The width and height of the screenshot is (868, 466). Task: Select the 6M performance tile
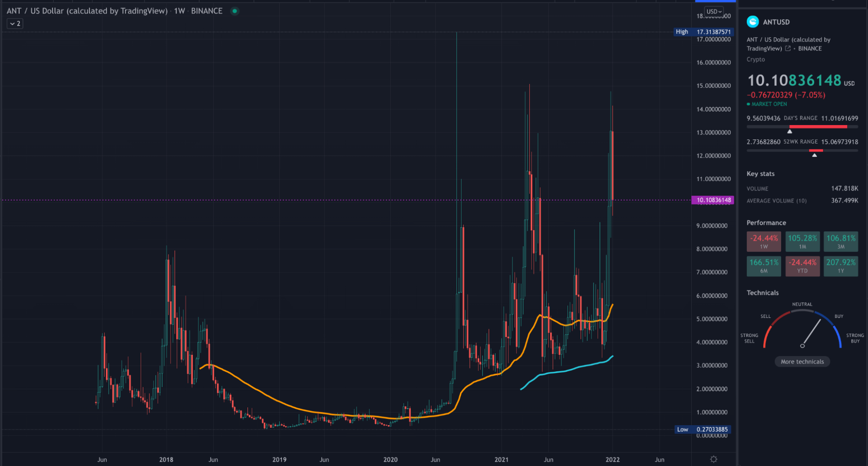point(764,266)
